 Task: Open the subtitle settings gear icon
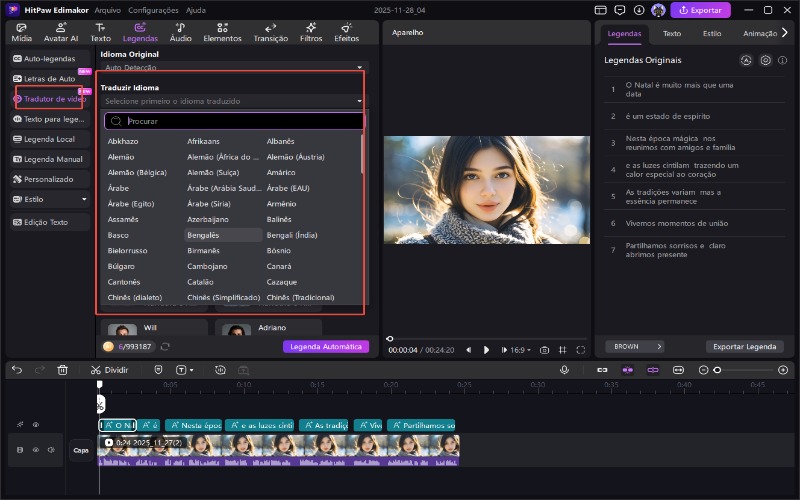coord(765,60)
